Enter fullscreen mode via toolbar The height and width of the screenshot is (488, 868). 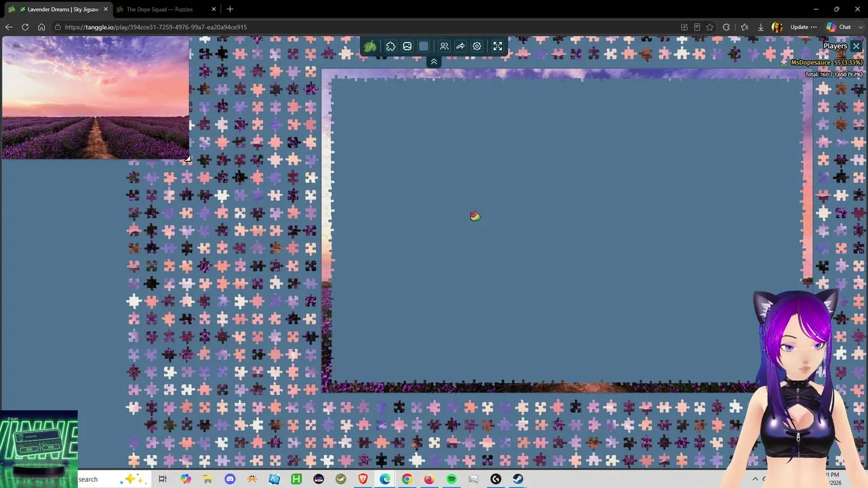[498, 46]
